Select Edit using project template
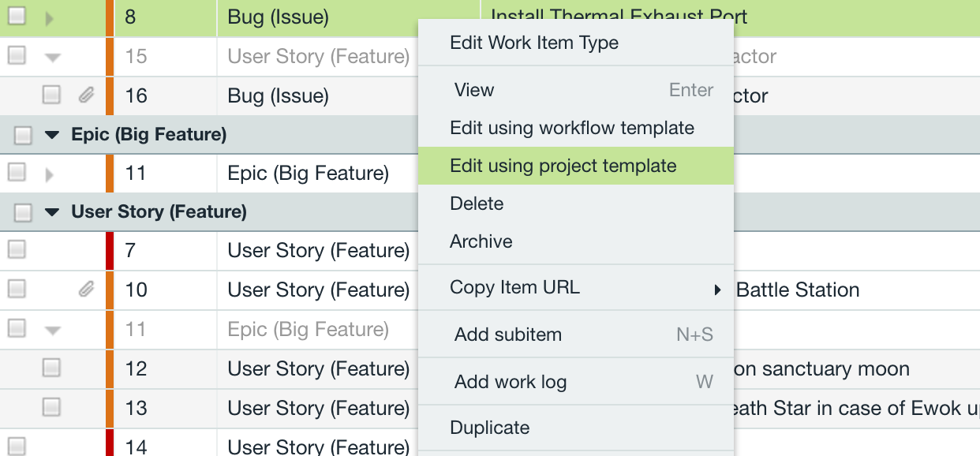This screenshot has height=456, width=980. point(562,166)
